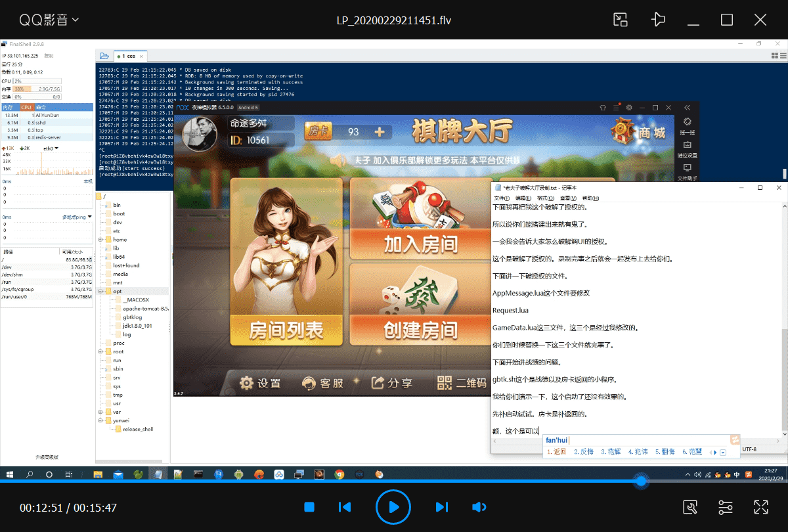Open Chrome from the Windows taskbar
Screen dimensions: 788x532
coord(339,474)
